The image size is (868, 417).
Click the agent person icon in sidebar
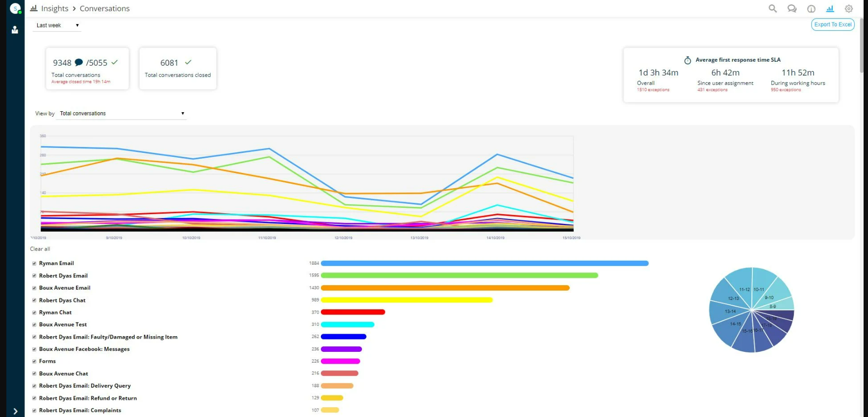15,30
